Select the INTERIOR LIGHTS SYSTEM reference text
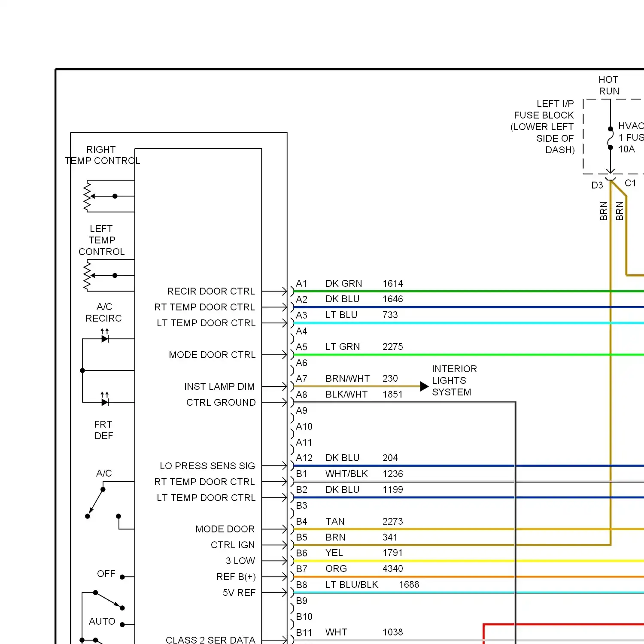Screen dimensions: 644x644 454,380
